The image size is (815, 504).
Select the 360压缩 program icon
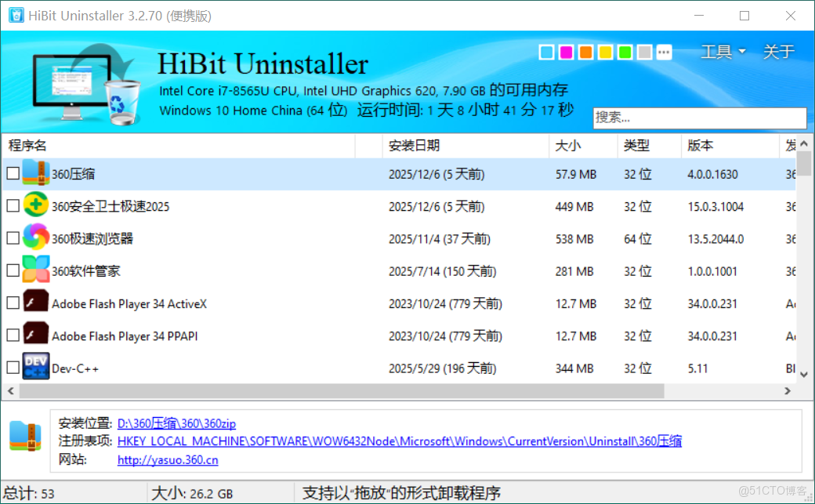point(35,173)
